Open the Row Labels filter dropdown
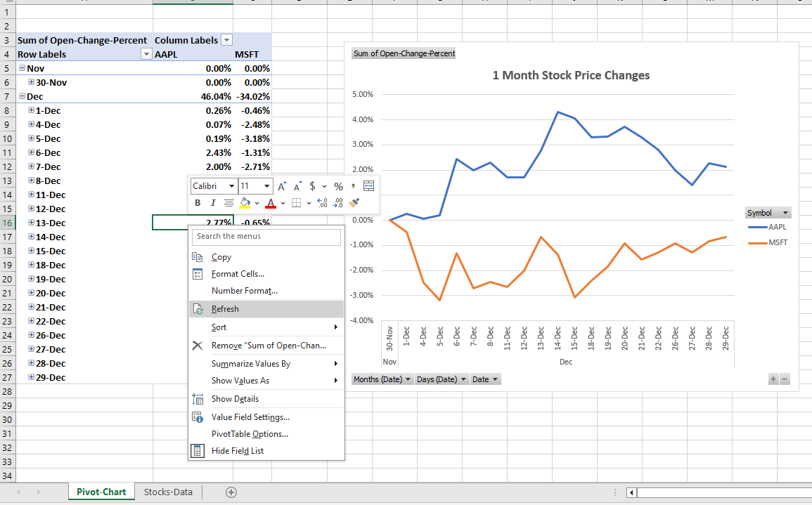The image size is (812, 505). pos(146,54)
